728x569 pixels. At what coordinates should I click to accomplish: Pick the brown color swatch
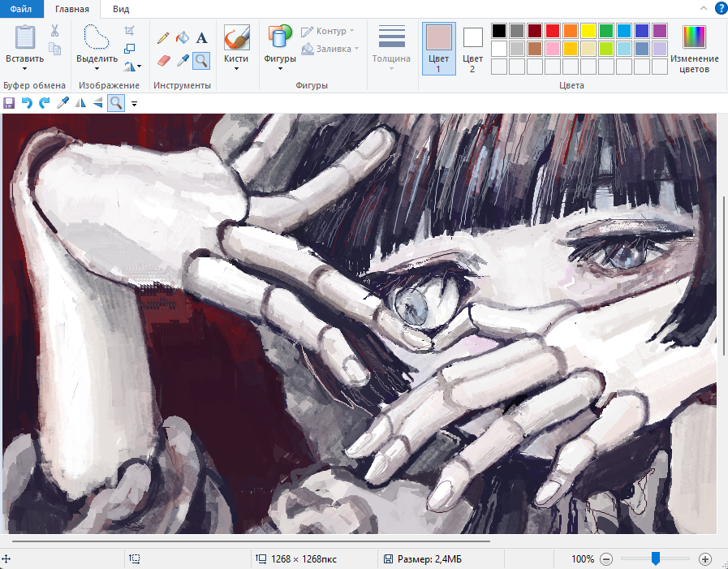(x=534, y=49)
